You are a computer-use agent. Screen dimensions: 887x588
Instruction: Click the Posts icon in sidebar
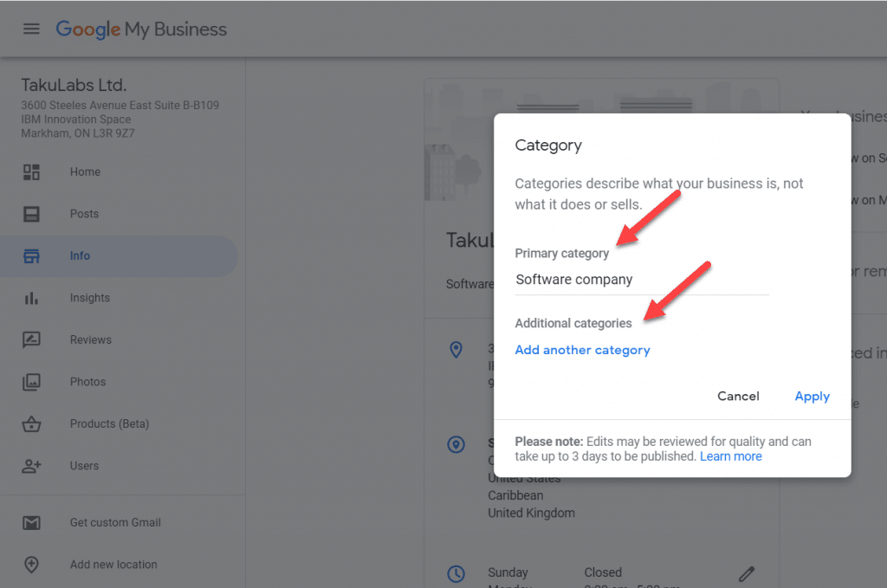(x=31, y=214)
